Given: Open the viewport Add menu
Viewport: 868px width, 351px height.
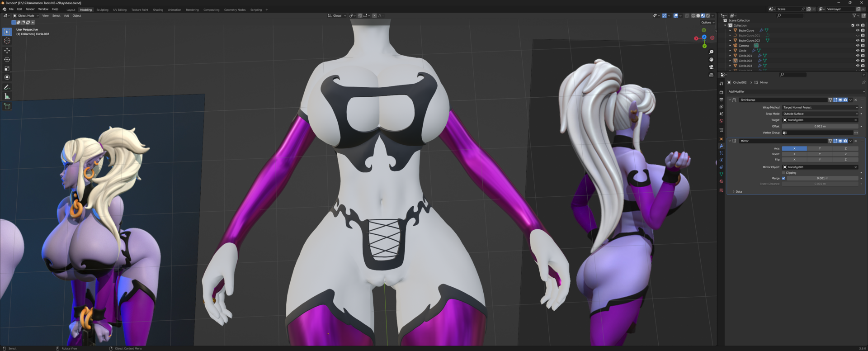Looking at the screenshot, I should pos(66,15).
